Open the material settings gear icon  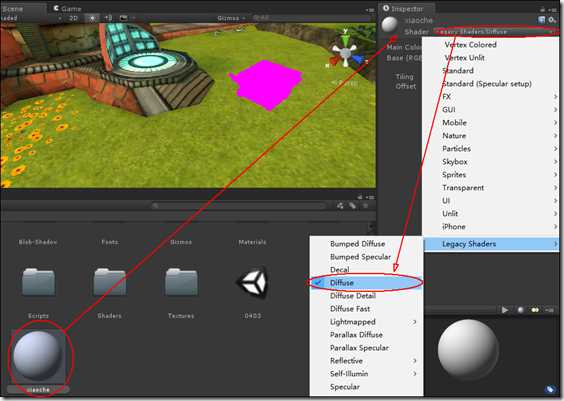pos(552,20)
